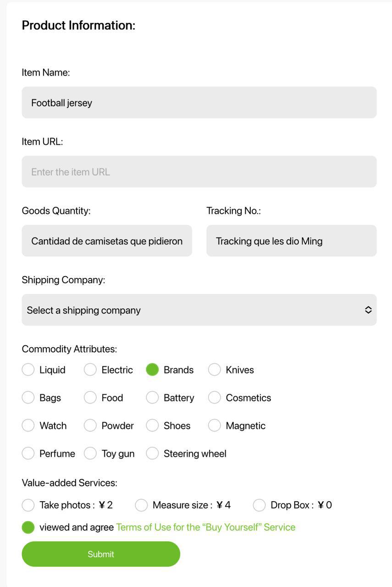The width and height of the screenshot is (392, 587).
Task: Toggle the viewed and agree checkbox
Action: coord(28,527)
